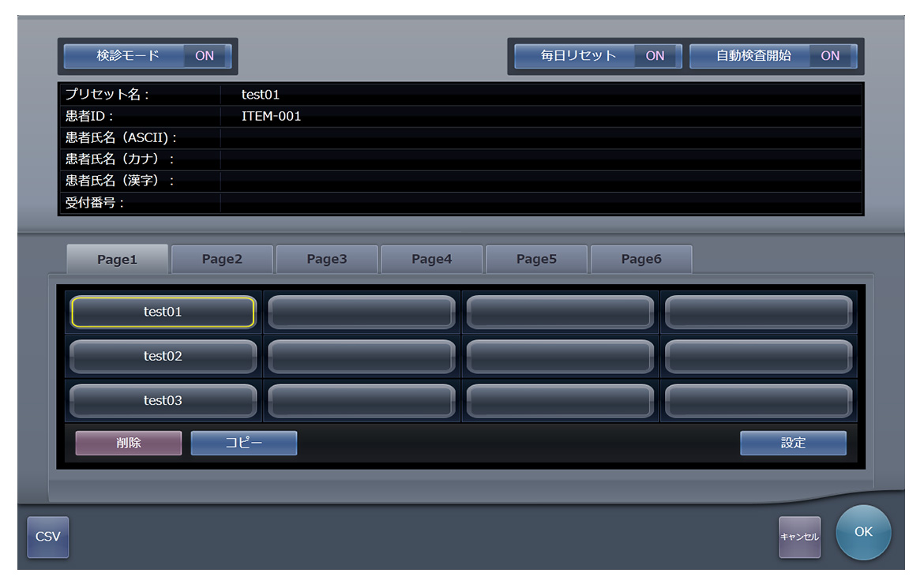Click the 削除 delete button
The height and width of the screenshot is (588, 924).
129,443
